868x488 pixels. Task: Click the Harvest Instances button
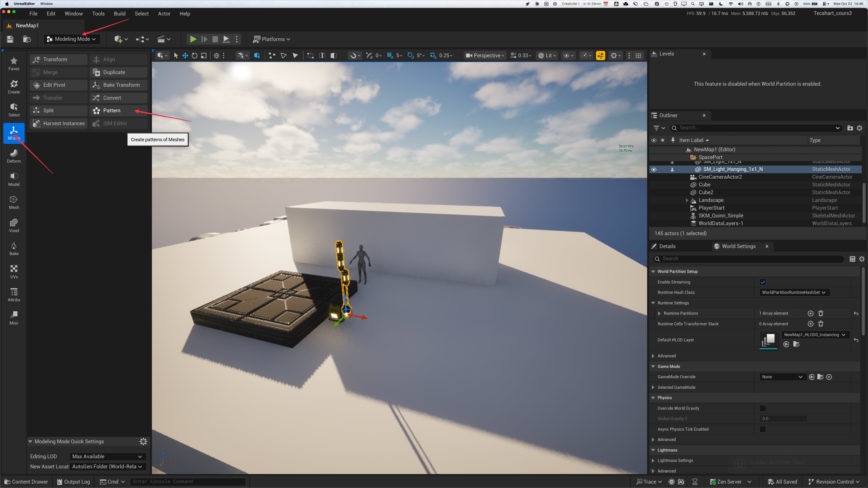pyautogui.click(x=59, y=124)
